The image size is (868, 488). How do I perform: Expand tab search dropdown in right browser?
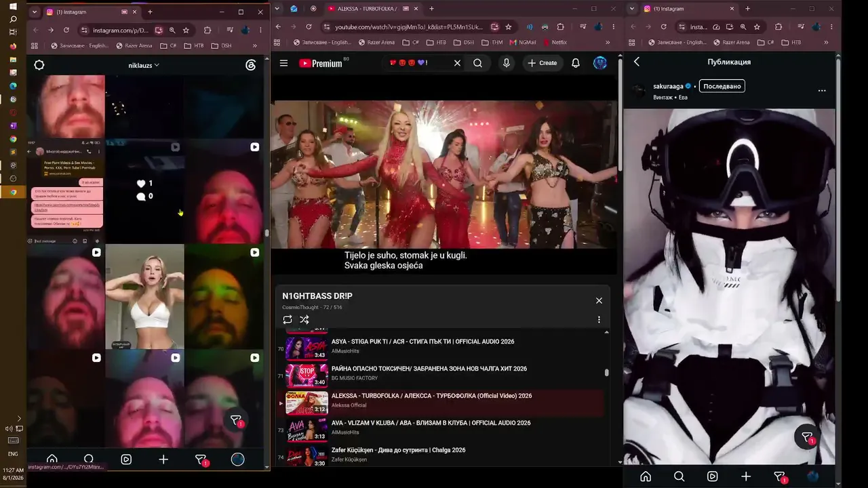tap(632, 9)
